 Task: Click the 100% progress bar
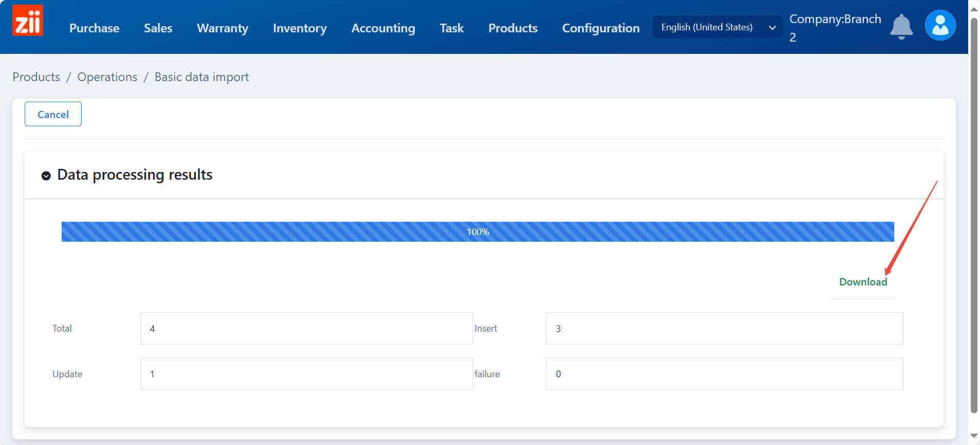coord(477,232)
